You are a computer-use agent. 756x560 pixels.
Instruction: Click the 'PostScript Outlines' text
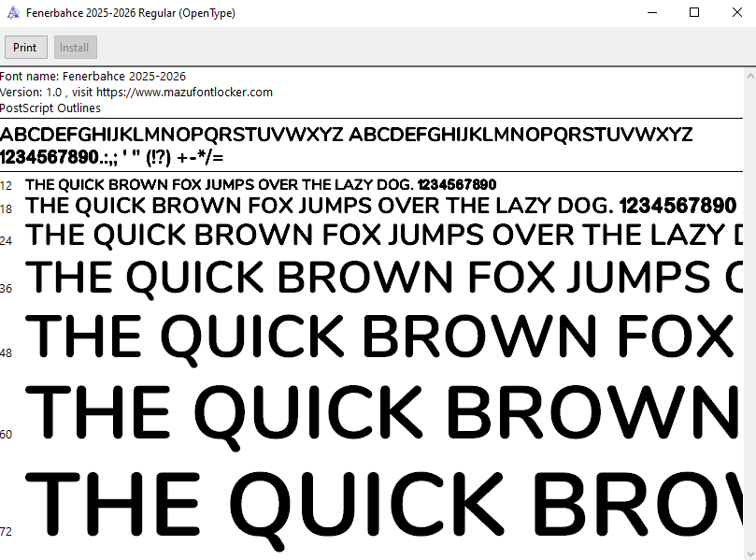click(x=50, y=108)
